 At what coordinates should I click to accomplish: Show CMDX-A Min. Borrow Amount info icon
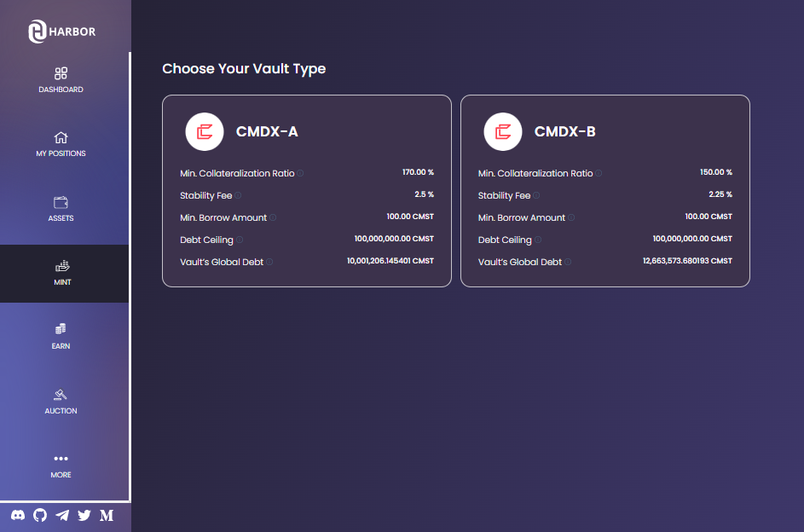click(x=273, y=217)
